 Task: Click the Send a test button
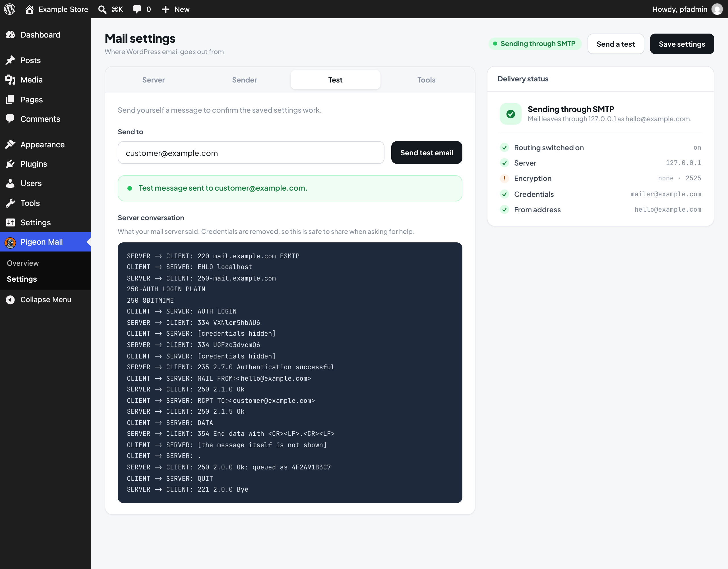coord(615,44)
